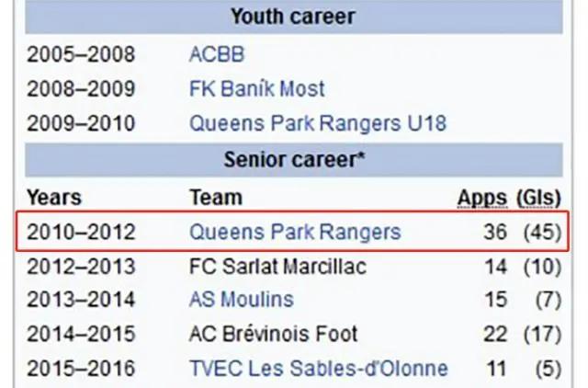Select the Senior career section header
The width and height of the screenshot is (588, 388).
coord(295,159)
